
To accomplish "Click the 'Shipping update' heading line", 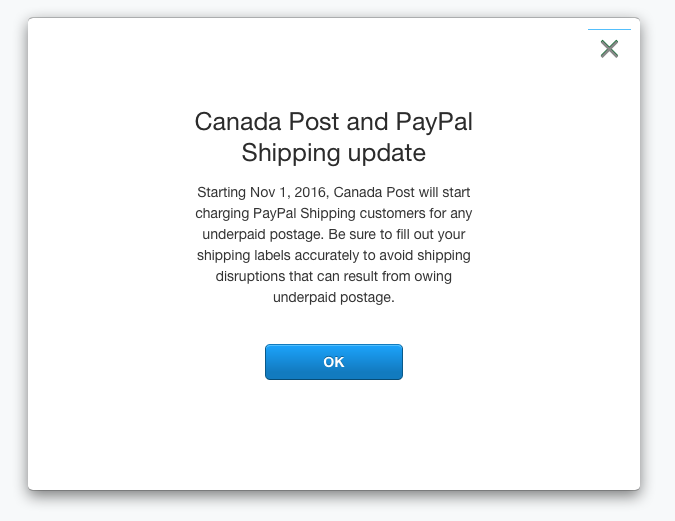I will (x=333, y=153).
